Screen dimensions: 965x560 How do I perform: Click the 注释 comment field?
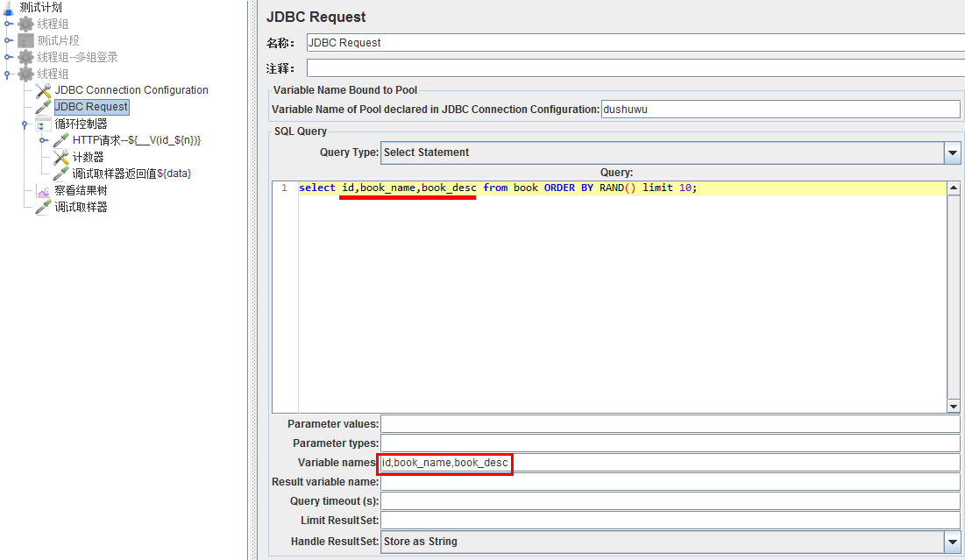(635, 67)
